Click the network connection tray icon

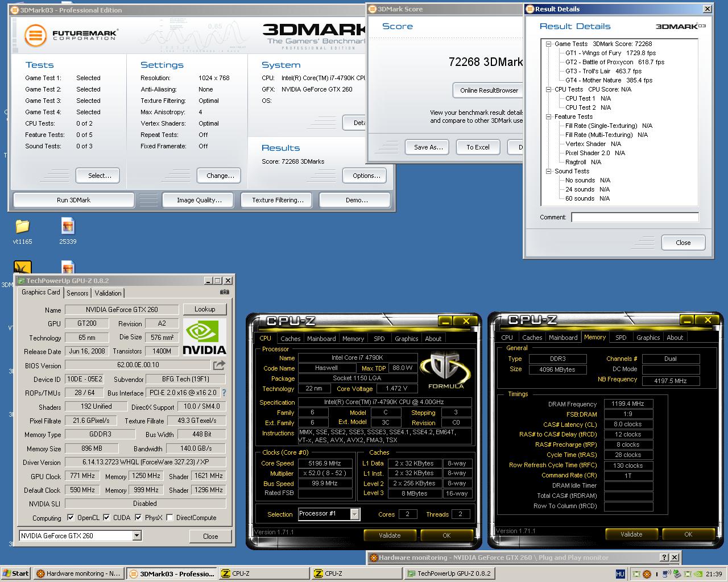coord(668,574)
